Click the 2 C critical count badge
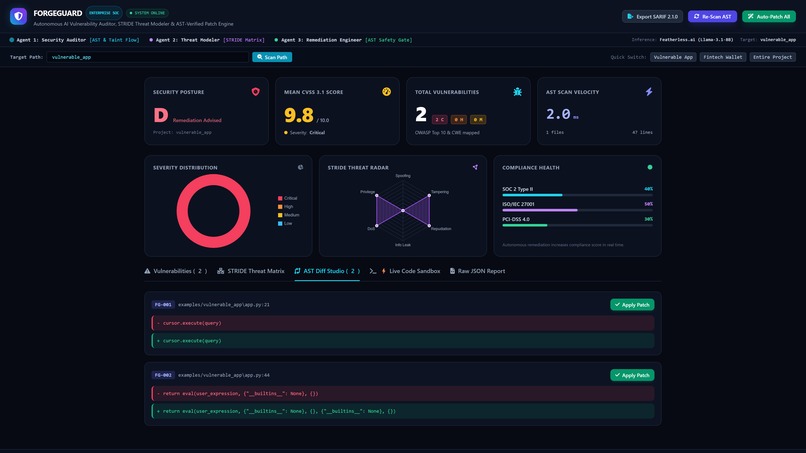The height and width of the screenshot is (453, 806). pyautogui.click(x=439, y=119)
